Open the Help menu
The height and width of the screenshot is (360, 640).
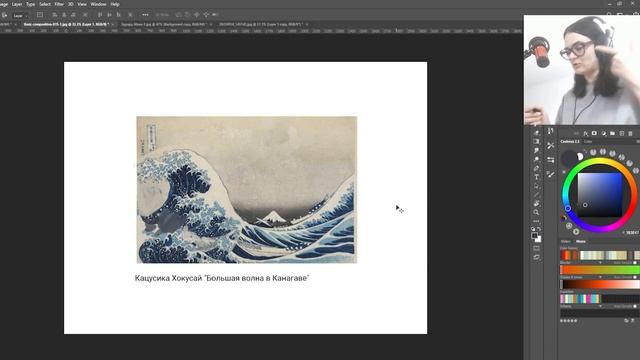[115, 4]
